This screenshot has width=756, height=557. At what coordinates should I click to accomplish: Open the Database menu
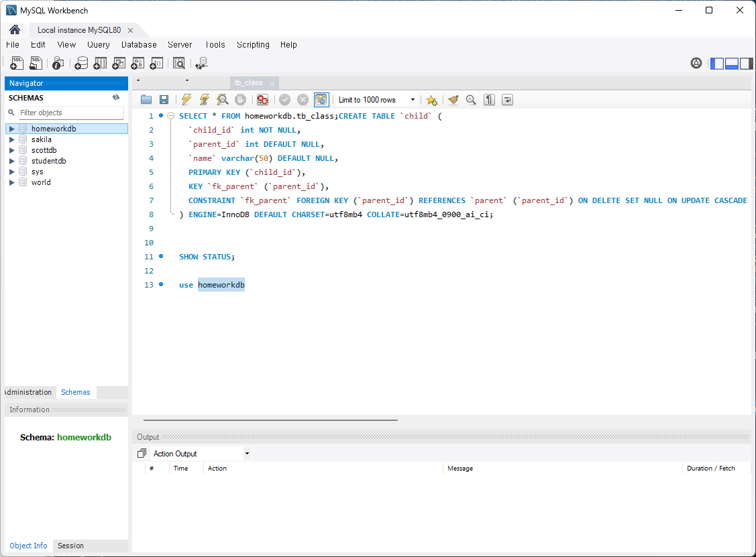[139, 44]
